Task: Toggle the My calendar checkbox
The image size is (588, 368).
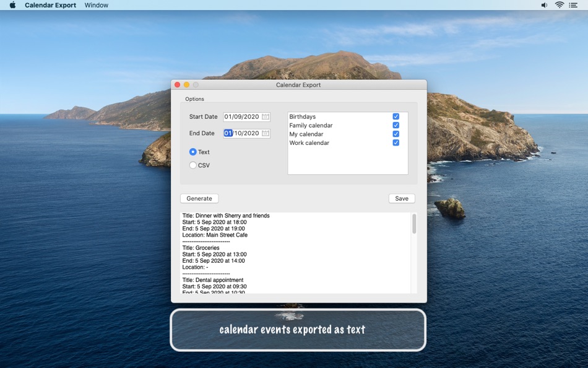Action: 396,134
